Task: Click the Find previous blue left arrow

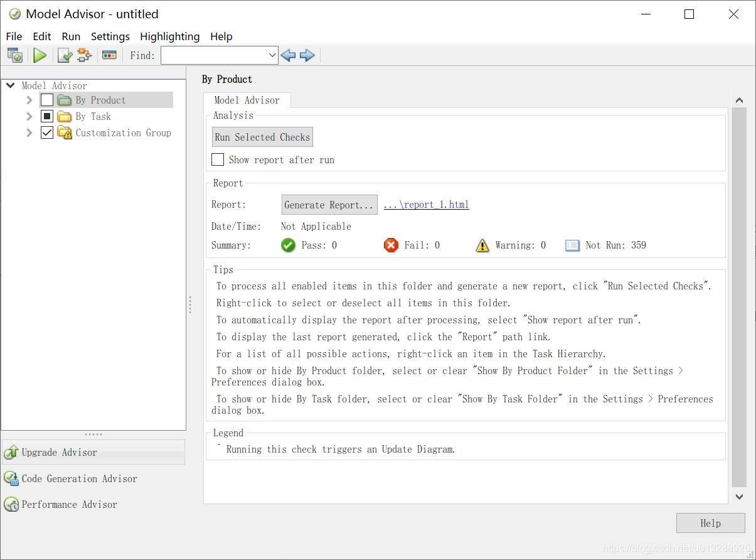Action: click(x=288, y=55)
